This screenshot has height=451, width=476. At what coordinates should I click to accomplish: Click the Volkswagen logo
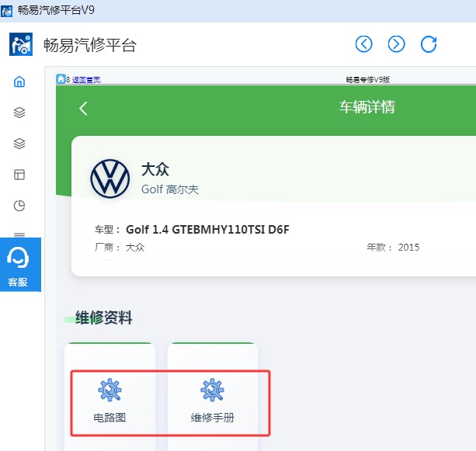pyautogui.click(x=110, y=179)
